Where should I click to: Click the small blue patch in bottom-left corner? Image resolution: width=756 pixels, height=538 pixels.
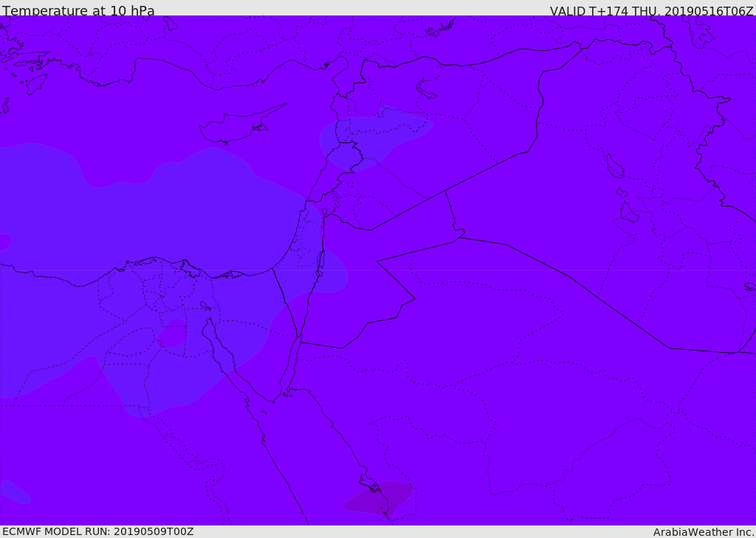15,492
